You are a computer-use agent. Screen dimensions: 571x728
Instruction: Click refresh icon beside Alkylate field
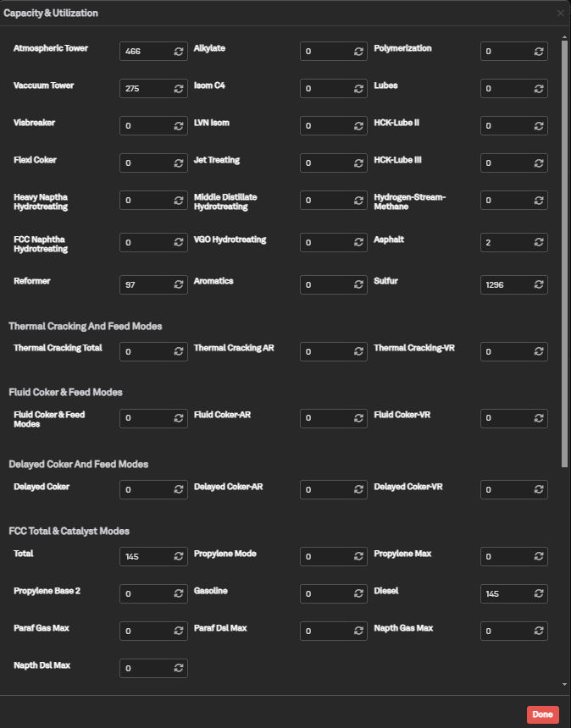[x=358, y=52]
